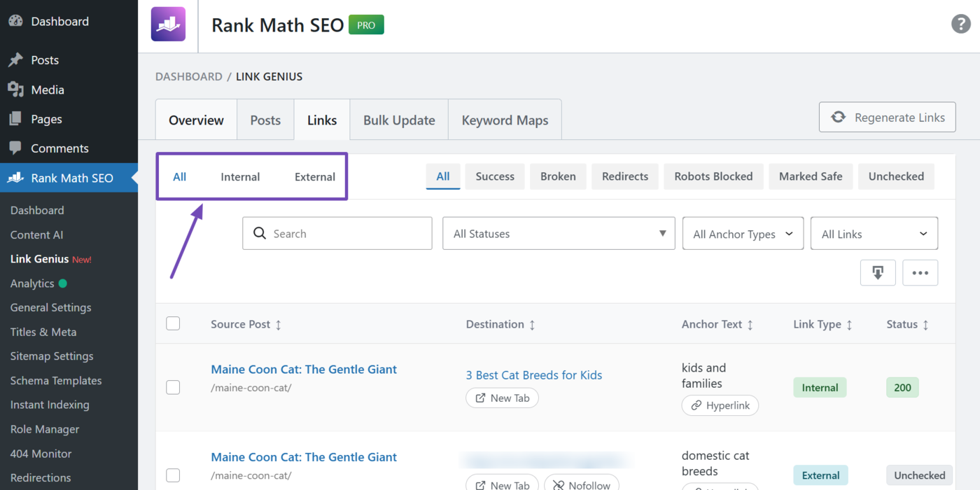Open the three-dots more options button
The image size is (980, 490).
point(920,273)
